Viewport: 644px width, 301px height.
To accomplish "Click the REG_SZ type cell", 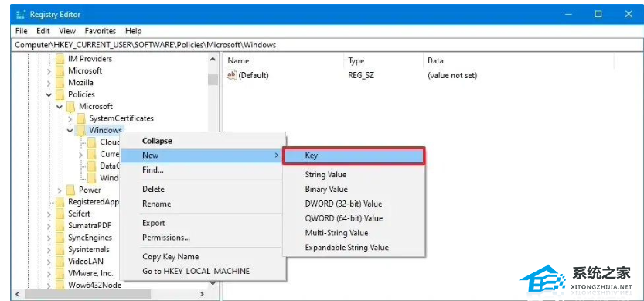I will tap(361, 75).
